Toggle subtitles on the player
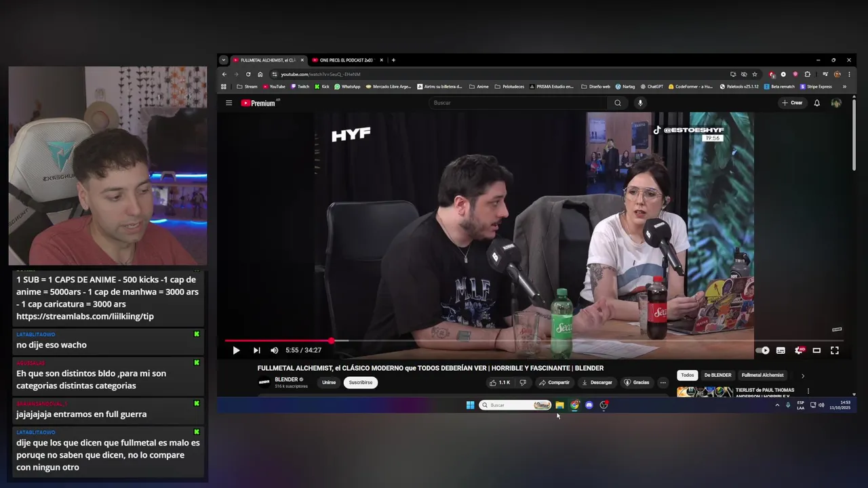 point(781,350)
